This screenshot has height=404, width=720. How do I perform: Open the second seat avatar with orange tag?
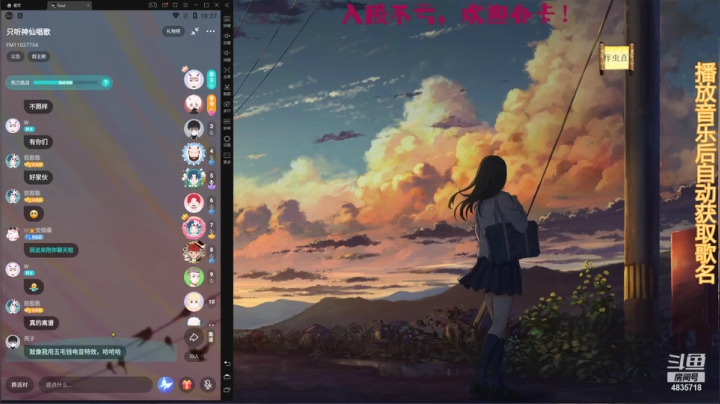(x=194, y=105)
